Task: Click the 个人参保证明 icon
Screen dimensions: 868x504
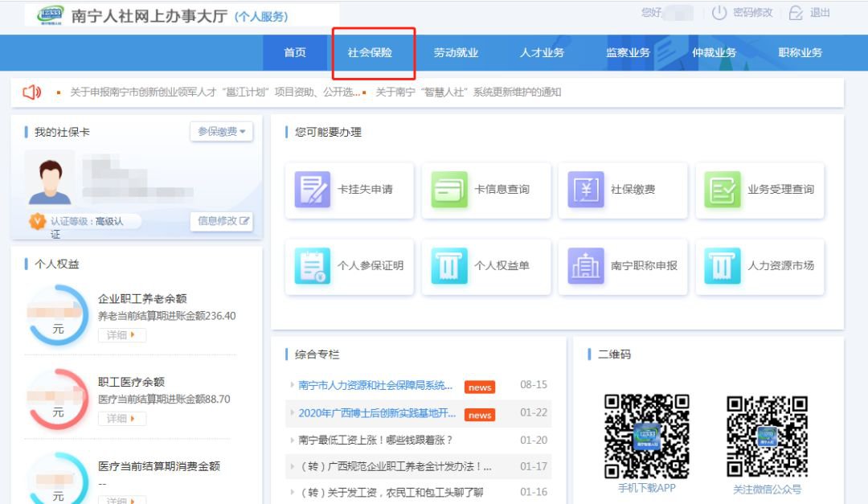Action: (x=313, y=266)
